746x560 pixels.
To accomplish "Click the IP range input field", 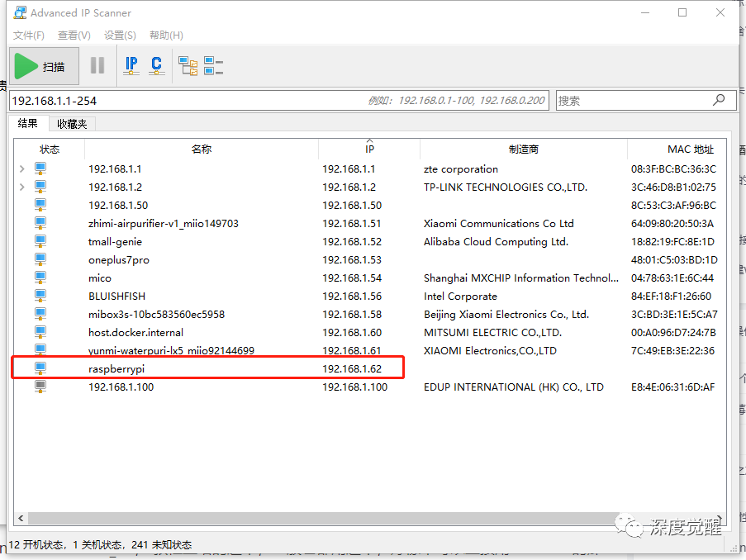I will [x=278, y=101].
